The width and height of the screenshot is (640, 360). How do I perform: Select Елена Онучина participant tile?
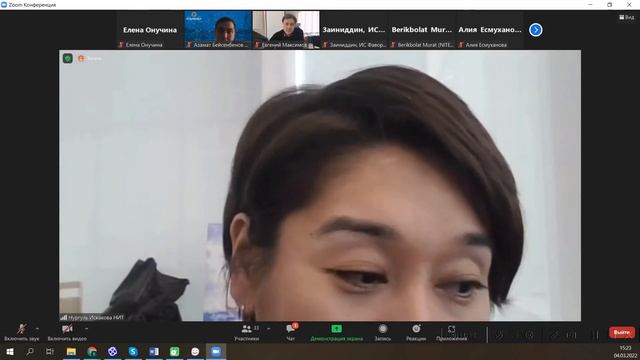pyautogui.click(x=150, y=30)
